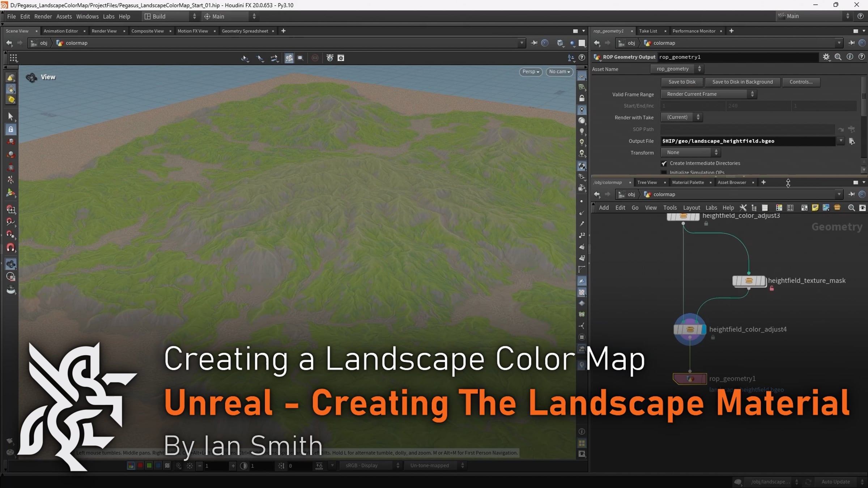868x488 pixels.
Task: Open the ROP parameter gear menu
Action: click(x=826, y=57)
